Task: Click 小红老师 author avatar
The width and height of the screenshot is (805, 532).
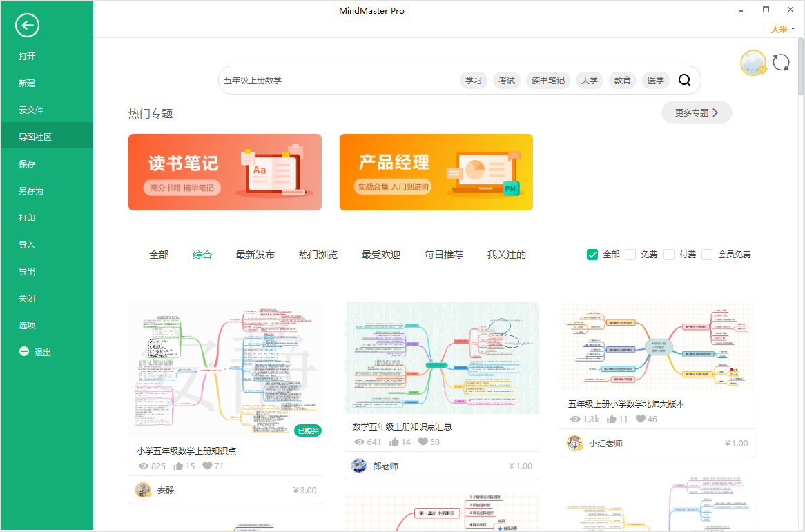Action: [x=574, y=443]
